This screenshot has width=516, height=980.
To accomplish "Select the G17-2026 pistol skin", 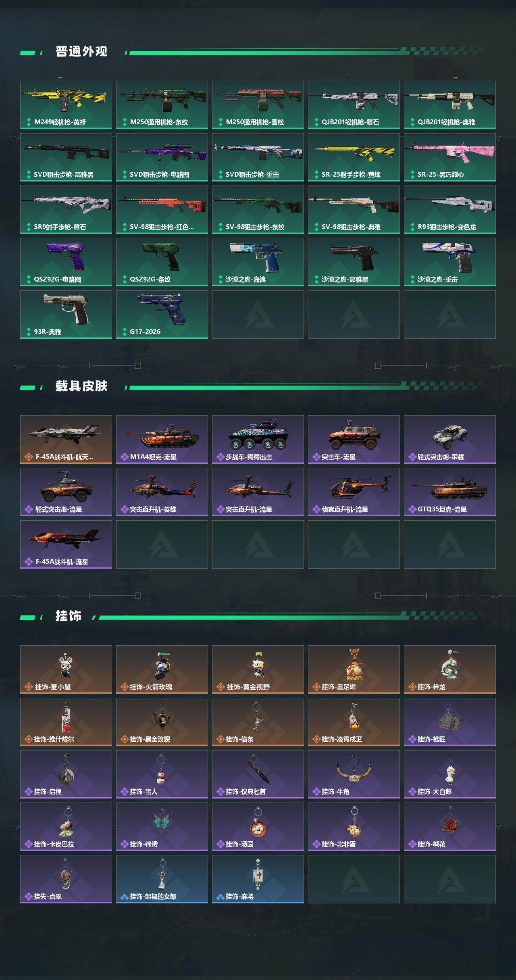I will pos(162,315).
